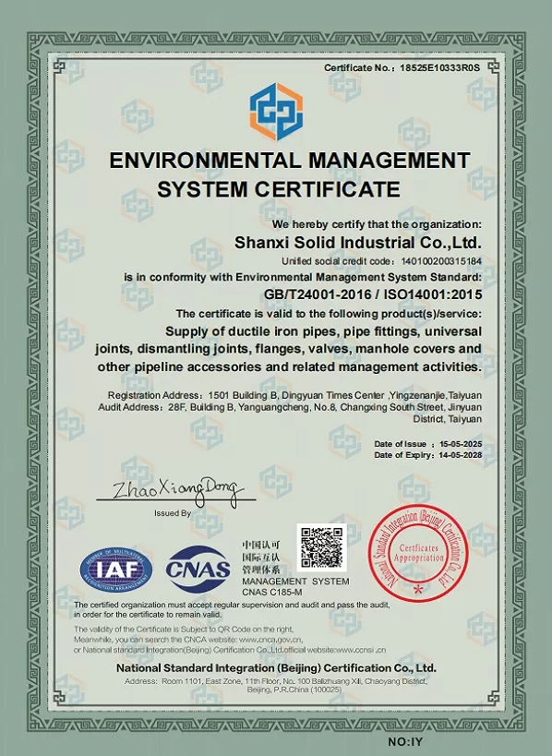Click the Audit Address line
This screenshot has width=552, height=756.
point(290,407)
